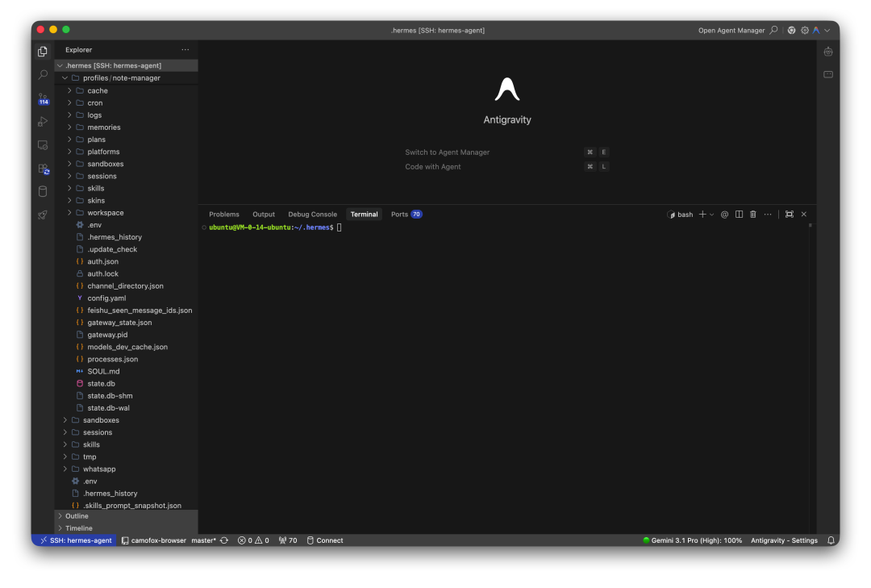This screenshot has height=588, width=871.
Task: Open the launch profile dropdown beside plus
Action: [711, 214]
